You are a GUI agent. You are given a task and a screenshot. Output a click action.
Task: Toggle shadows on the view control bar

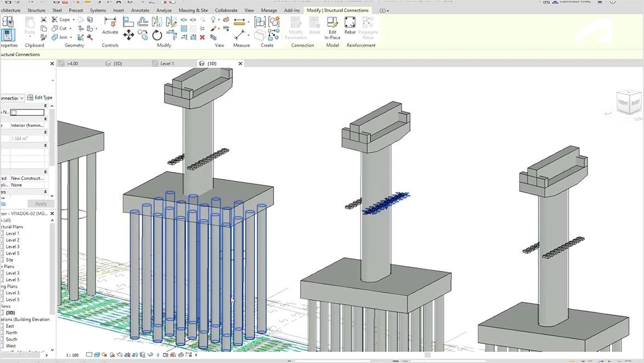pyautogui.click(x=113, y=355)
